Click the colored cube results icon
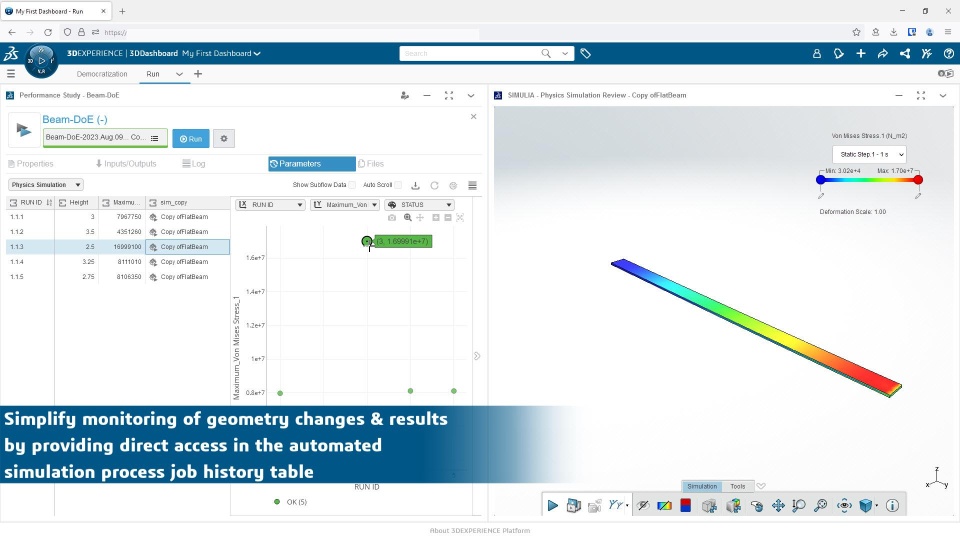 pyautogui.click(x=733, y=506)
